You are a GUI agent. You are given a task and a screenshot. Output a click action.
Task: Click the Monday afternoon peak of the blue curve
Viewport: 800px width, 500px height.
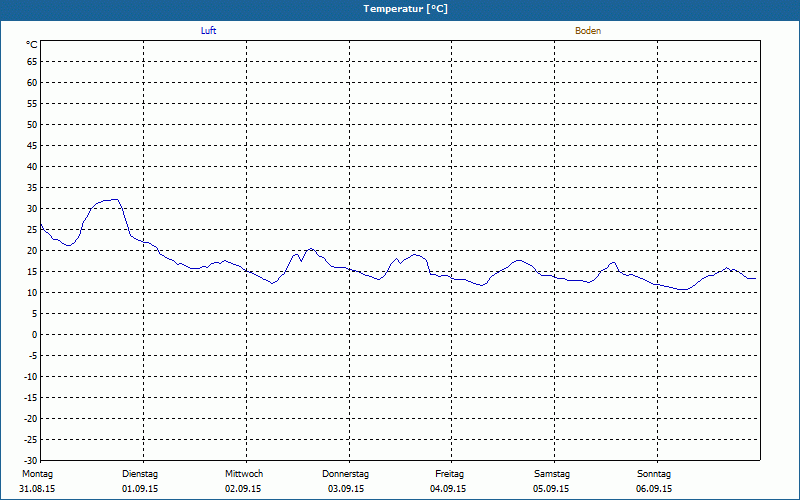(x=115, y=199)
